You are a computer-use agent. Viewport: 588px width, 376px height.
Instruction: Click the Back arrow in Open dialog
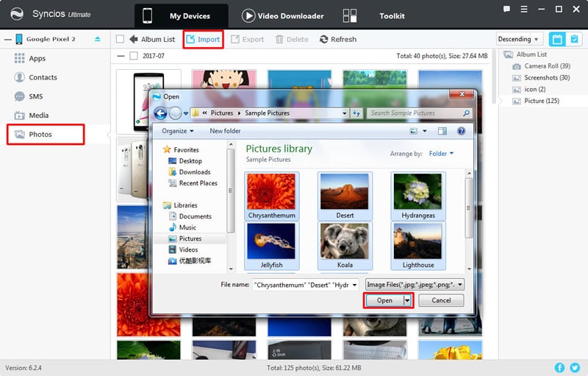(x=160, y=113)
